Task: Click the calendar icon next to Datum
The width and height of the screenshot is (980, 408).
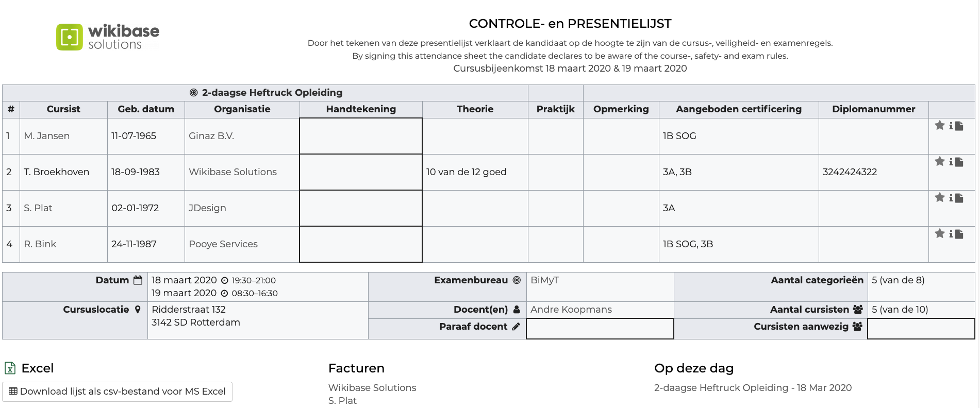Action: (x=138, y=280)
